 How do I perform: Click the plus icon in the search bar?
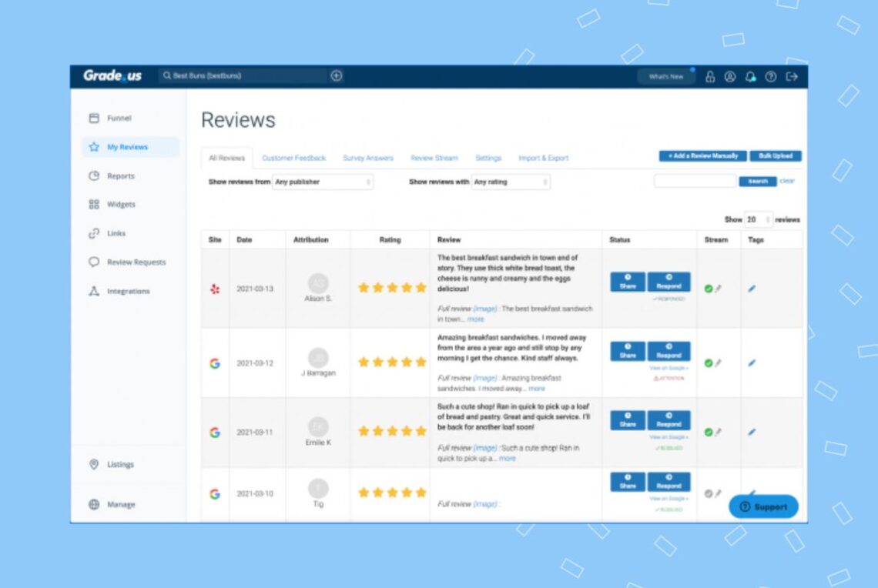click(x=337, y=75)
